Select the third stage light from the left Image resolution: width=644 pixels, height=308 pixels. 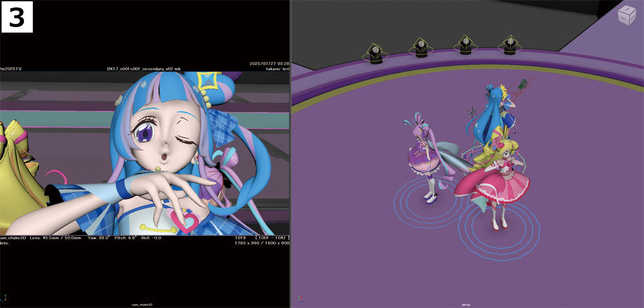[465, 45]
